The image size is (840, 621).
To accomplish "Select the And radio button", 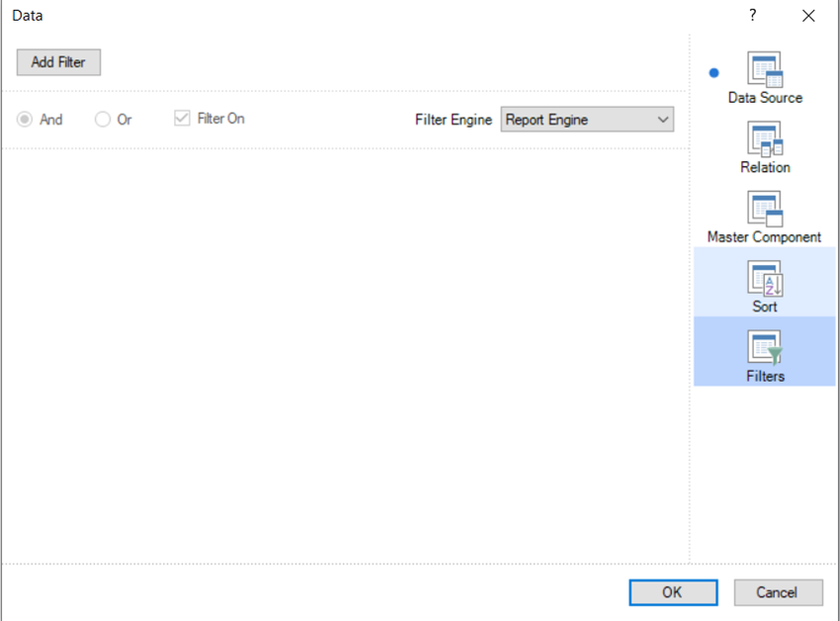I will pyautogui.click(x=25, y=119).
